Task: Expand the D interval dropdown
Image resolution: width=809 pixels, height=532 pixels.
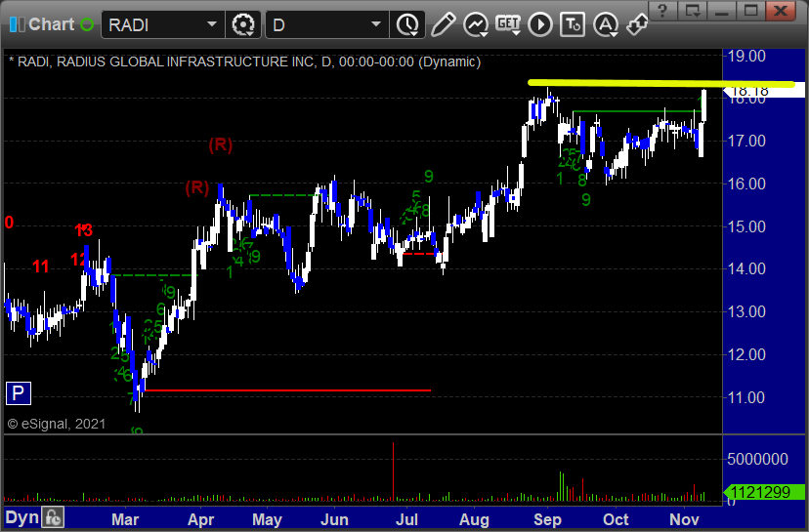Action: click(x=376, y=24)
